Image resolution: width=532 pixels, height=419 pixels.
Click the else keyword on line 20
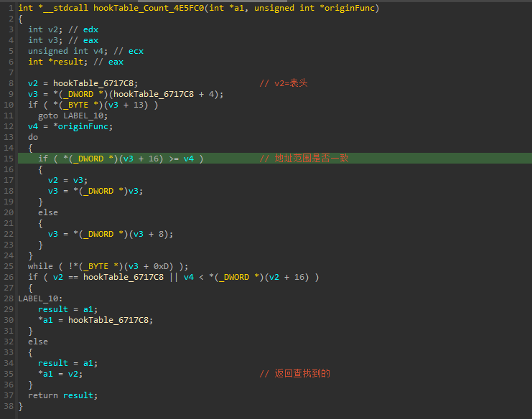[x=48, y=212]
